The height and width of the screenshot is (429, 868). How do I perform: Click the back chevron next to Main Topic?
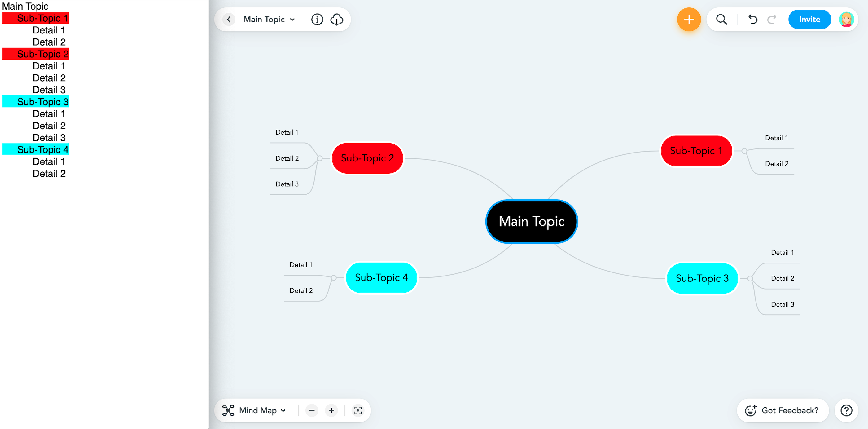[x=229, y=19]
